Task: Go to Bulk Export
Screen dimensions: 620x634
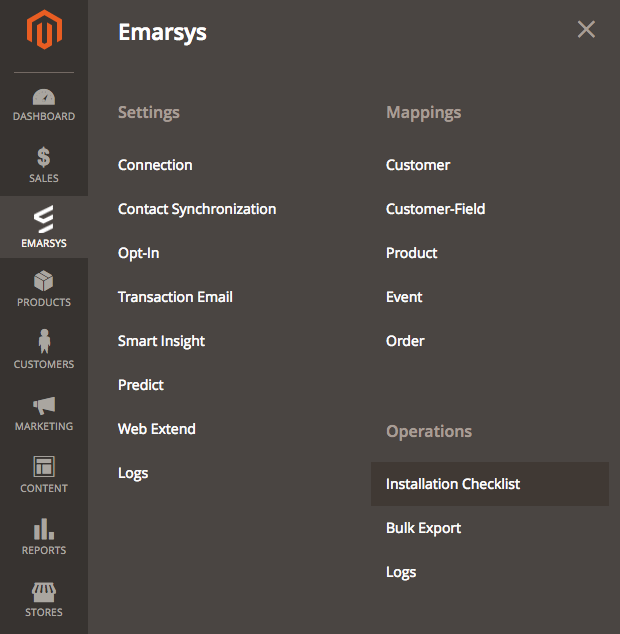Action: 423,528
